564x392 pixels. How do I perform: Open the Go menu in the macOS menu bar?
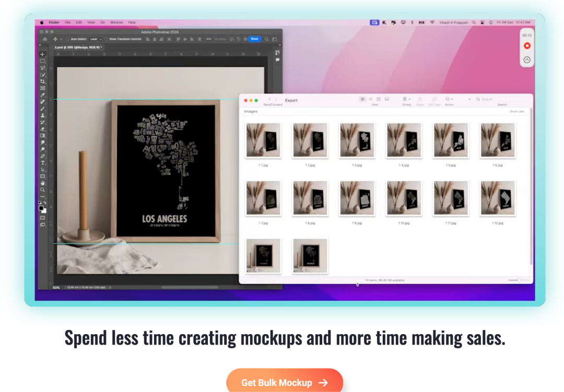[102, 22]
